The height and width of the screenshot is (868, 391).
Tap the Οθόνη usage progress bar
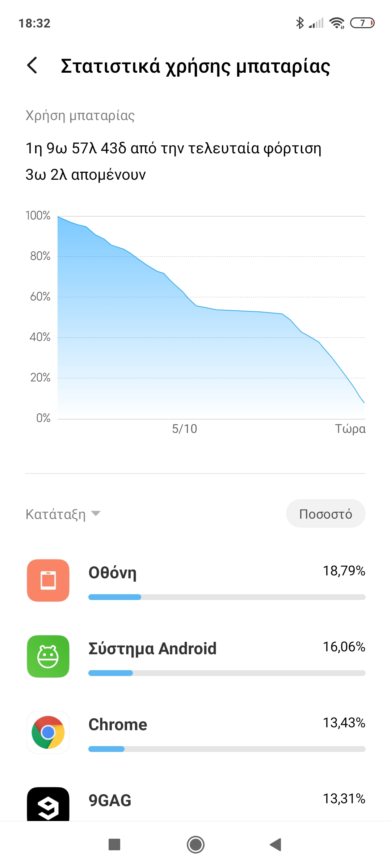coord(227,597)
